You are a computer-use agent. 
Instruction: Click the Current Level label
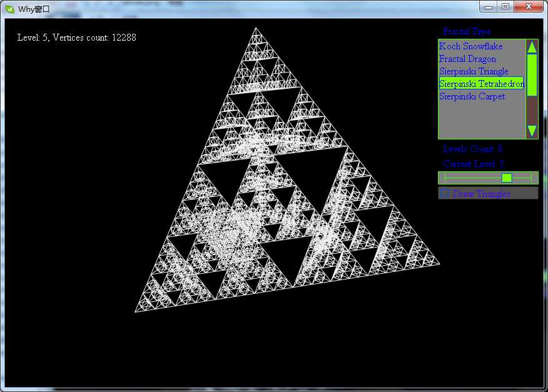(474, 164)
